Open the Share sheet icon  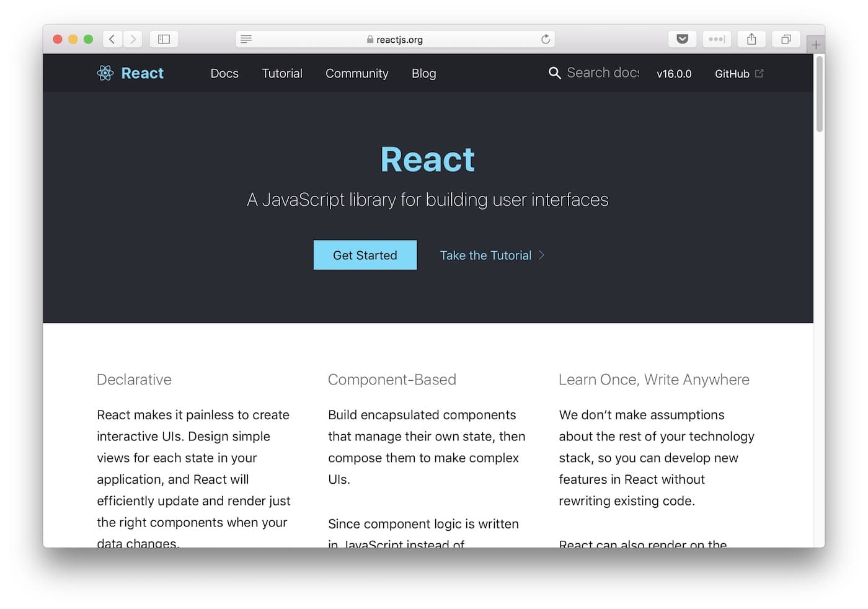point(751,38)
